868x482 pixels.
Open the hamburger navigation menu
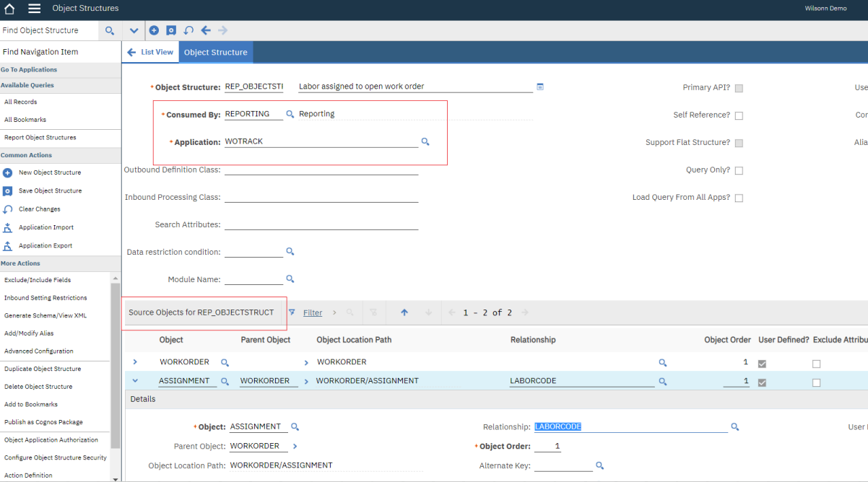tap(34, 9)
